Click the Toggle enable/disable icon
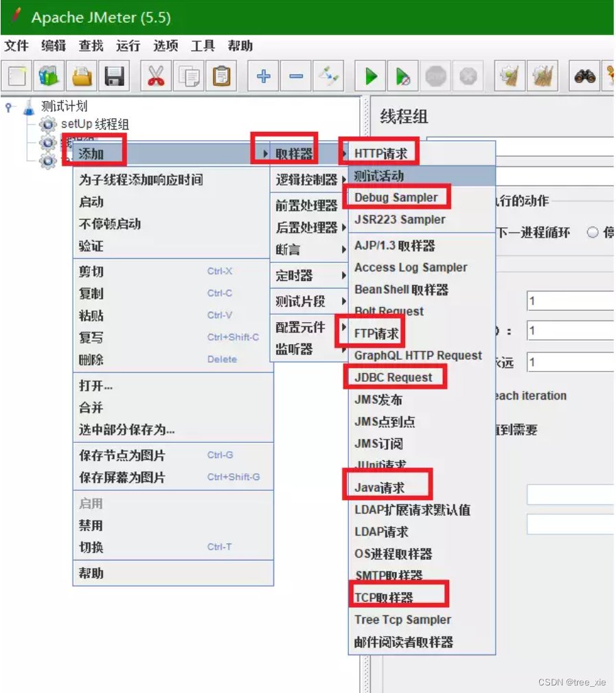Screen dimensions: 616x693 coord(329,76)
